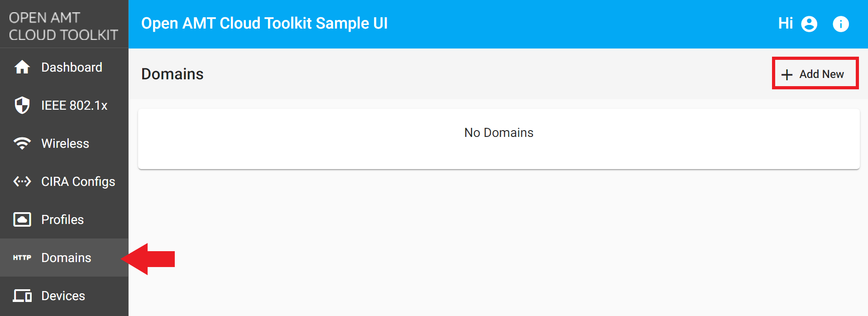
Task: Click the Devices monitor icon
Action: pos(21,296)
